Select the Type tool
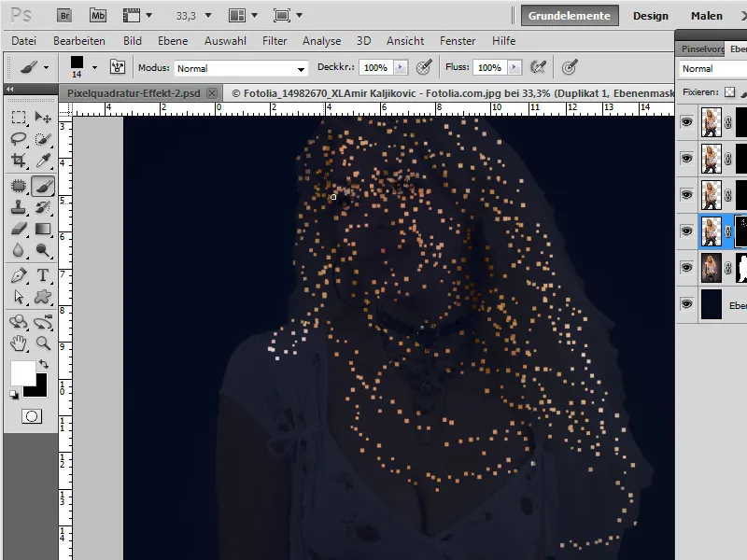 43,275
